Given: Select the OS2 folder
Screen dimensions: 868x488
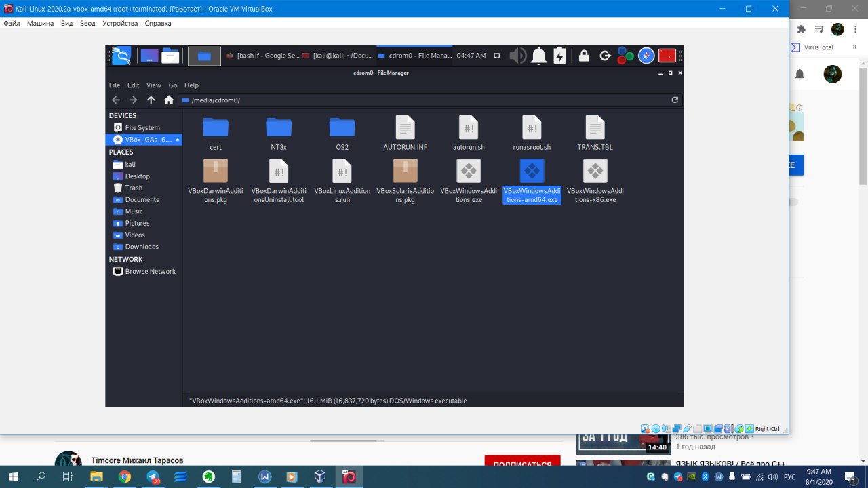Looking at the screenshot, I should (x=342, y=133).
